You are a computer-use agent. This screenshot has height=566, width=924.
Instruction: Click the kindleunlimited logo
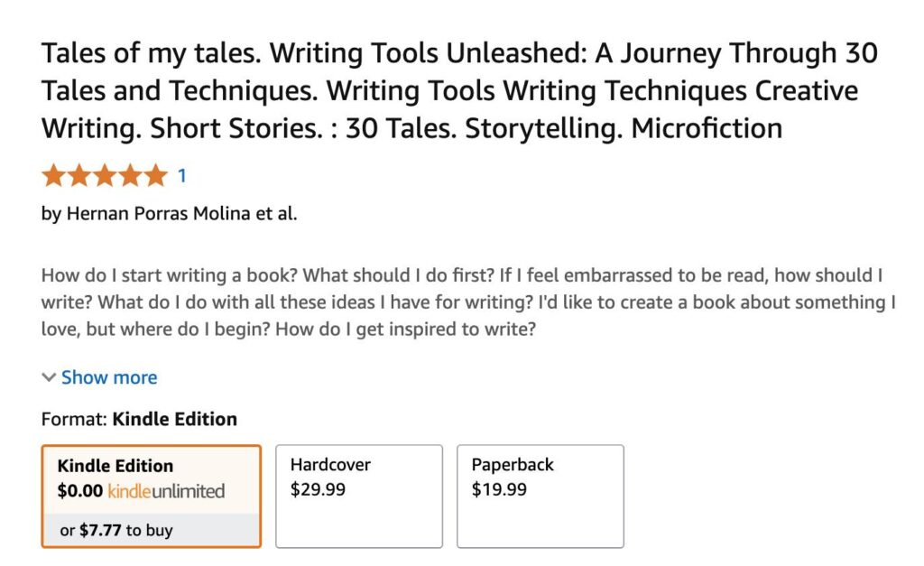tap(166, 492)
